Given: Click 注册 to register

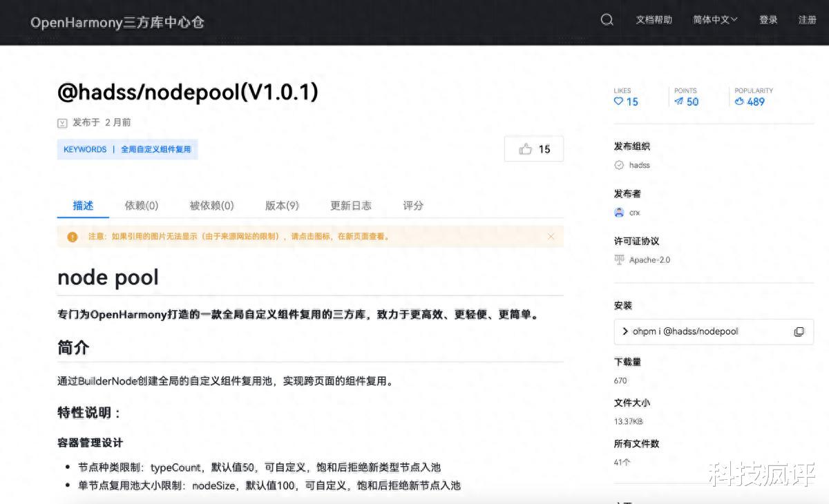Looking at the screenshot, I should pyautogui.click(x=807, y=19).
